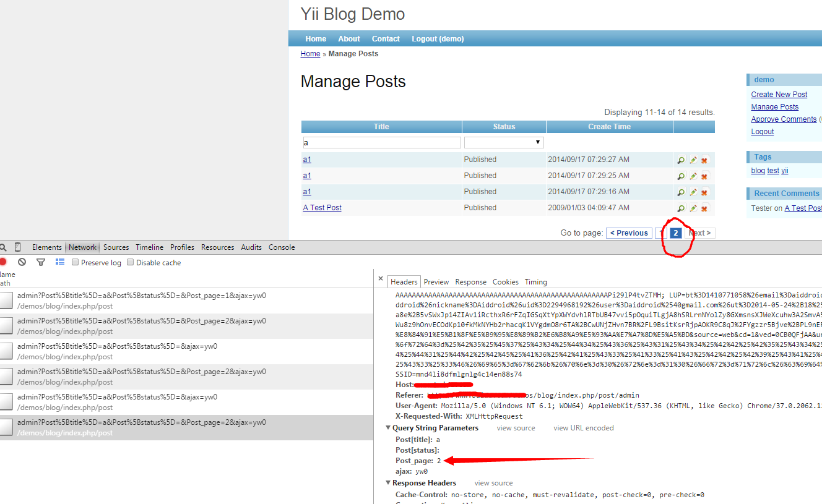Open the Timeline tab
Viewport: 822px width, 504px height.
pos(150,247)
